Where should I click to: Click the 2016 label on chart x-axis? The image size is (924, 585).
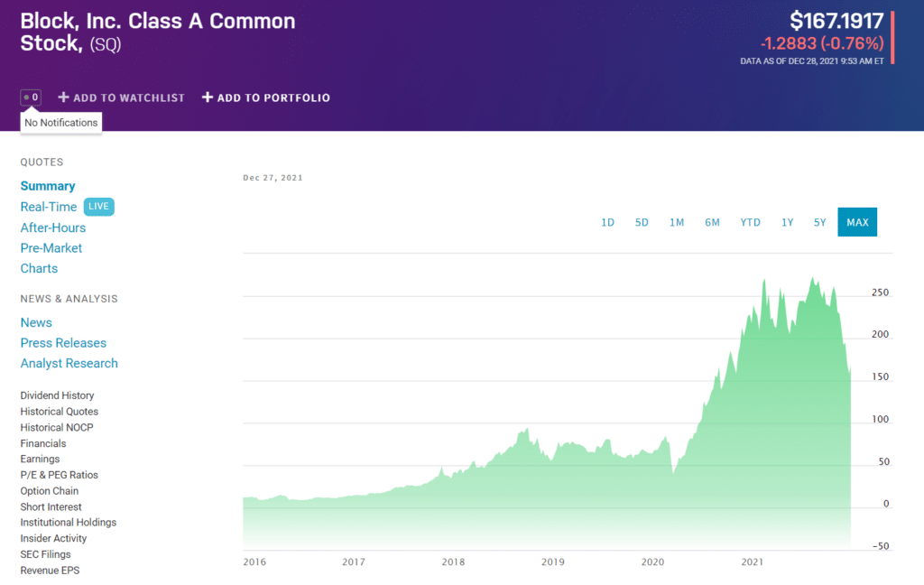tap(254, 562)
